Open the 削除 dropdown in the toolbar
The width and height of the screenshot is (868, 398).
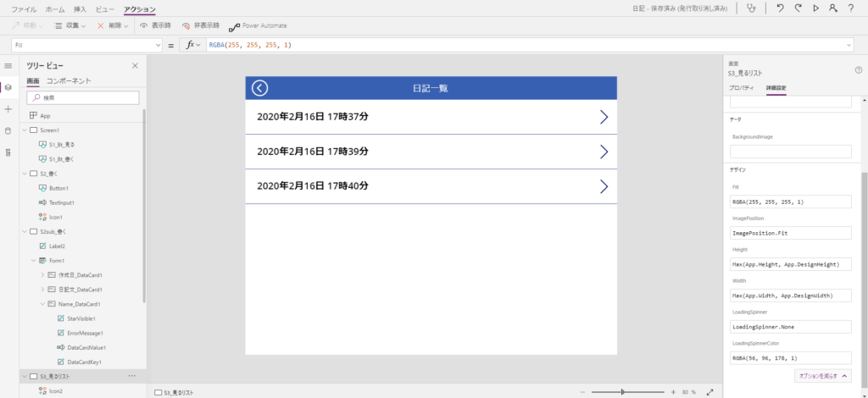point(113,26)
